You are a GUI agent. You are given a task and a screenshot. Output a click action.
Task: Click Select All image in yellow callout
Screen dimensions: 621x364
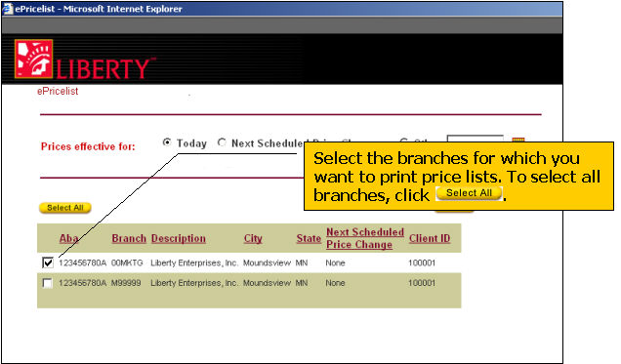470,193
